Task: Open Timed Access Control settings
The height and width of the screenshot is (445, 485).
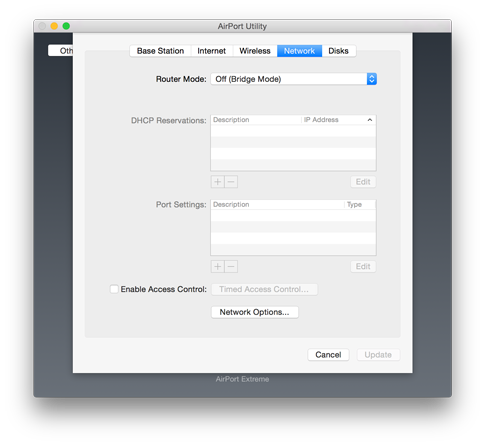Action: tap(264, 289)
